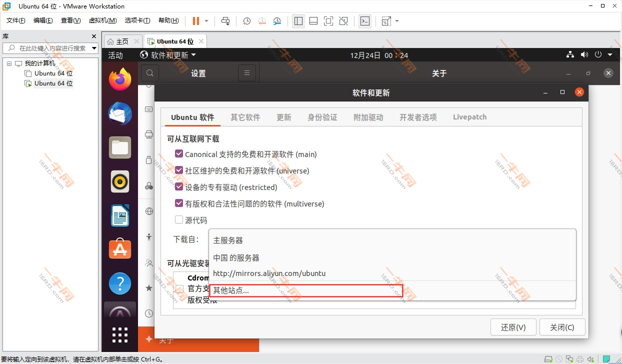Take a snapshot of the virtual machine

pos(246,21)
